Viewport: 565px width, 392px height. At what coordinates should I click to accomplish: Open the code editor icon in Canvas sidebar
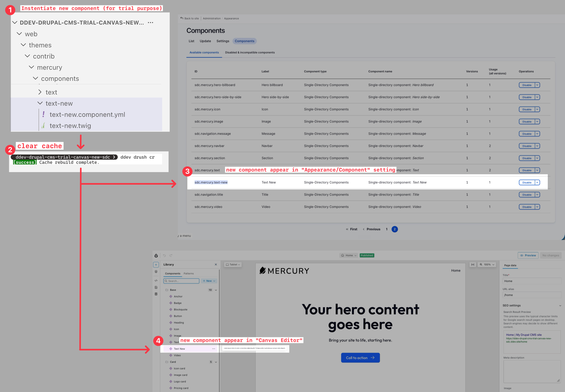point(156,281)
